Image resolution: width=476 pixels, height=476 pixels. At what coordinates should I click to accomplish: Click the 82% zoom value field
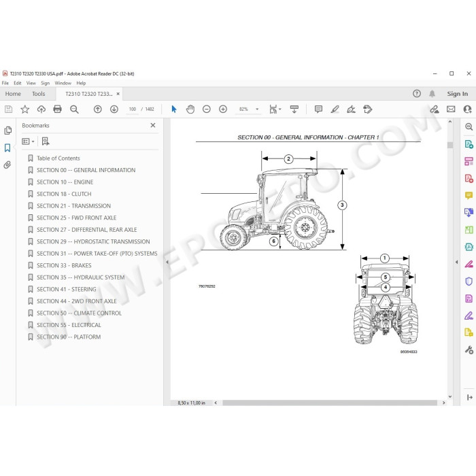(x=243, y=109)
